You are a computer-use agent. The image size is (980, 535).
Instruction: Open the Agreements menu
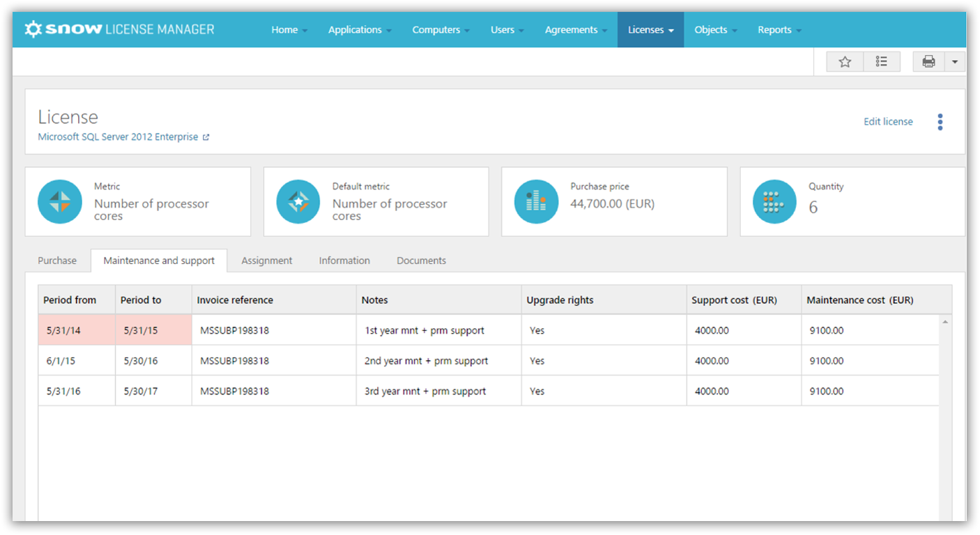576,30
